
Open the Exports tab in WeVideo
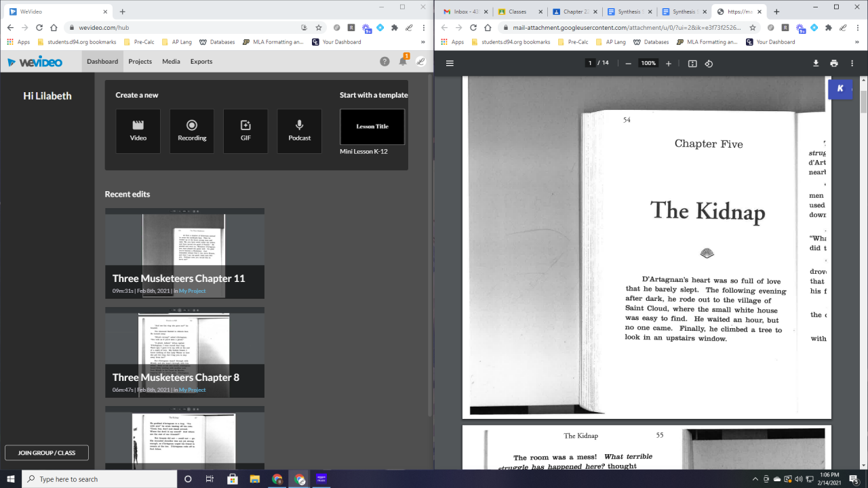pos(201,61)
